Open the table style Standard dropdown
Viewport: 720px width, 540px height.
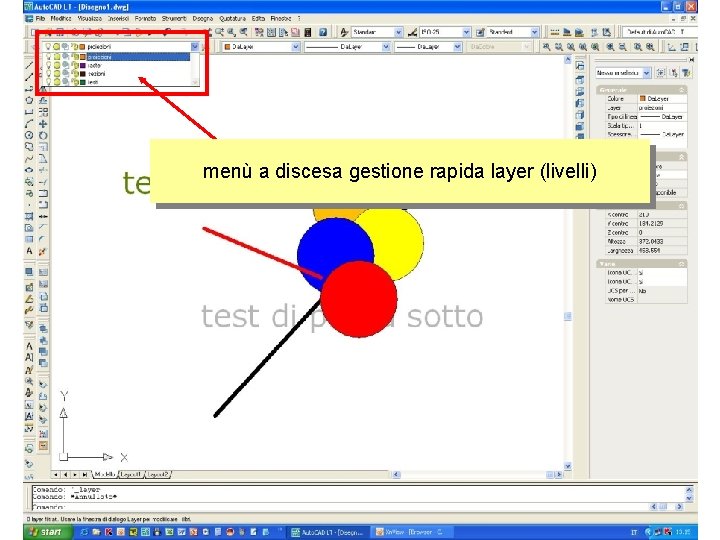534,32
